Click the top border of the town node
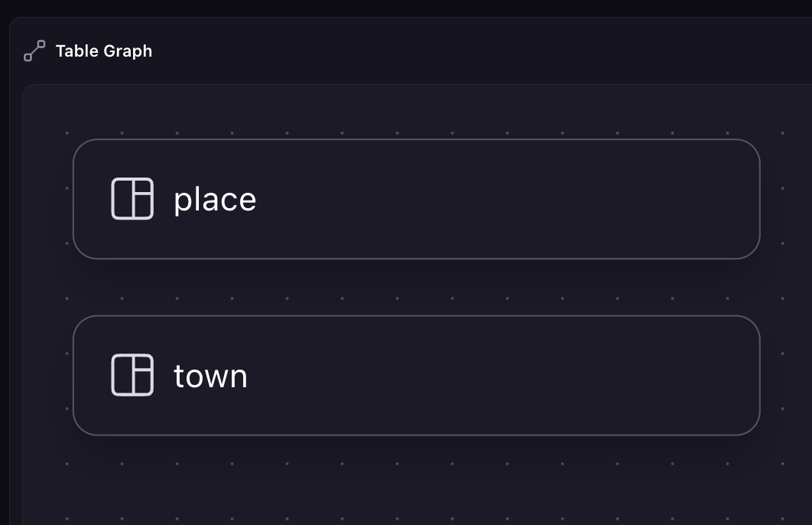 [x=416, y=316]
